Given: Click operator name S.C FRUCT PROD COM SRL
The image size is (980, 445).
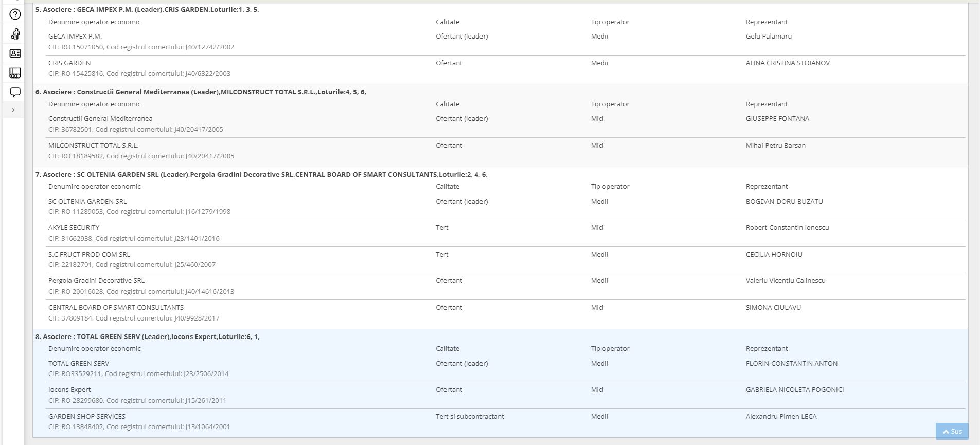Looking at the screenshot, I should 89,254.
